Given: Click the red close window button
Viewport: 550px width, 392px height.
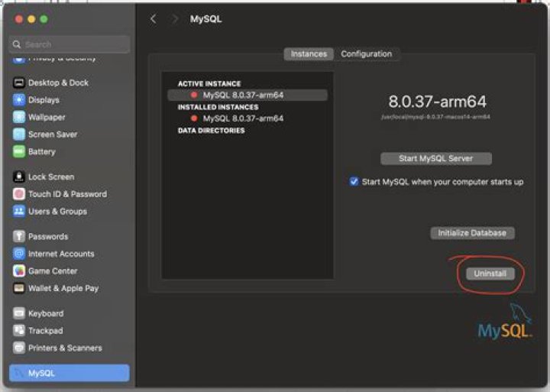Looking at the screenshot, I should [19, 19].
